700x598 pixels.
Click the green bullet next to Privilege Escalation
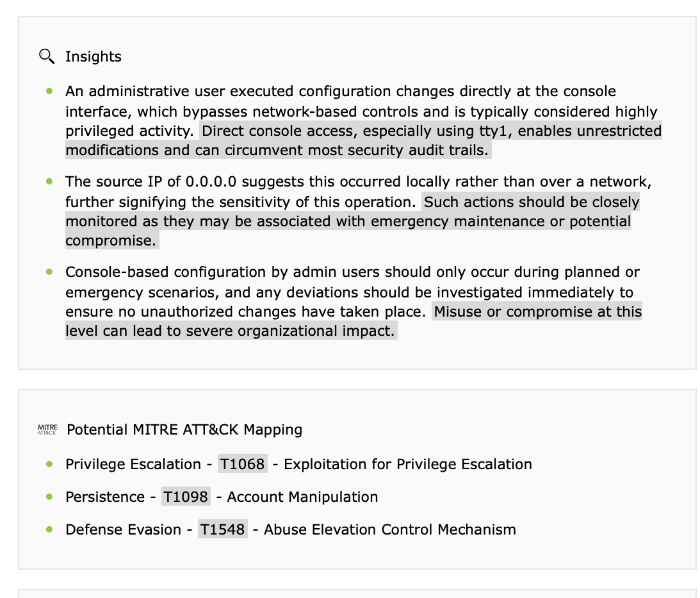coord(49,464)
